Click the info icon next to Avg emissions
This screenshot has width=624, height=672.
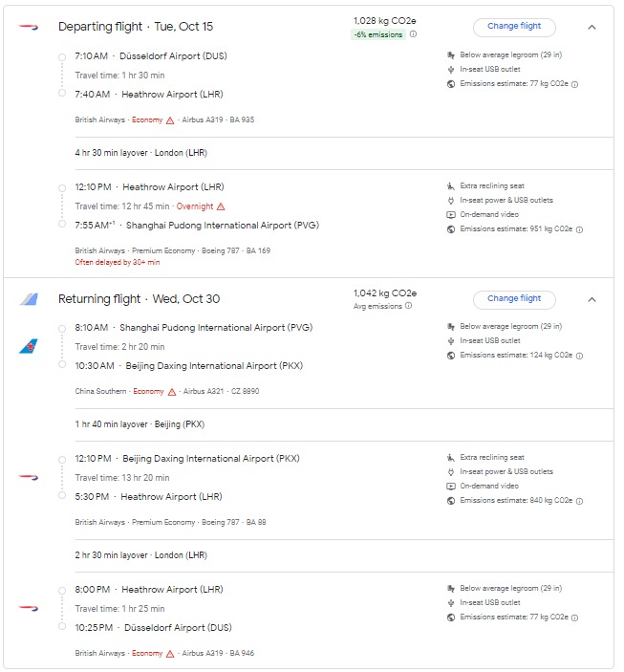[x=409, y=306]
